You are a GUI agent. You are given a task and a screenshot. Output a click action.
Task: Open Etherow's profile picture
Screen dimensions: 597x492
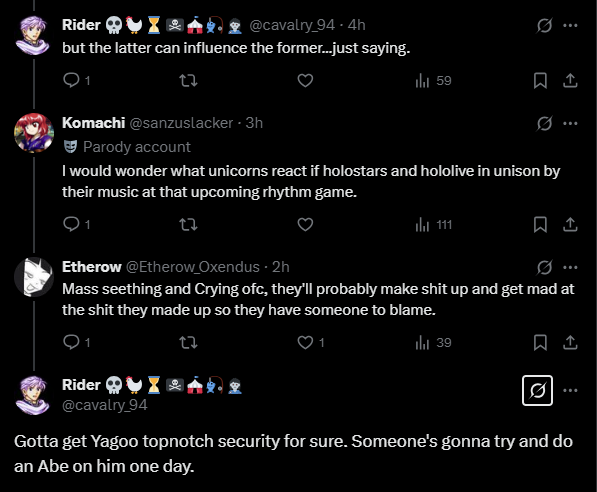tap(34, 277)
